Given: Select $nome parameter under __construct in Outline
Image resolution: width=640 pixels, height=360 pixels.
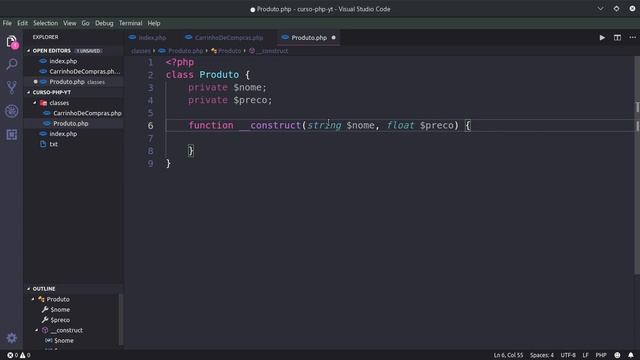Looking at the screenshot, I should coord(64,340).
